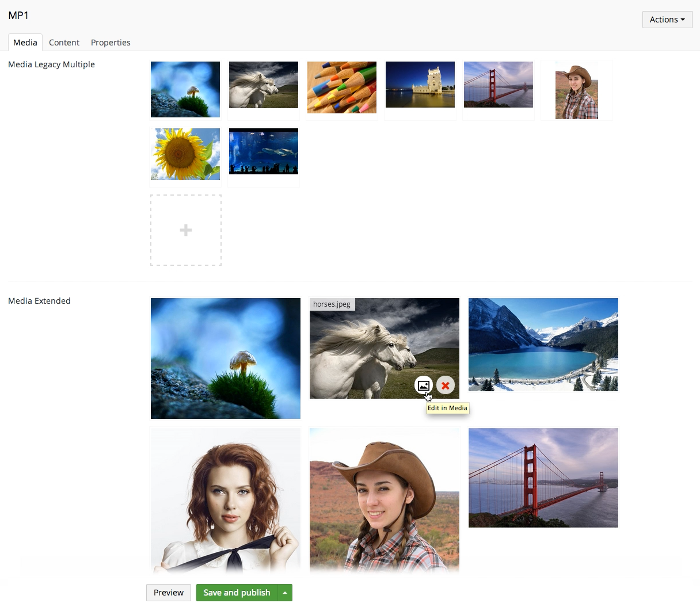The height and width of the screenshot is (607, 700).
Task: Click the large Golden Gate bridge image
Action: 543,478
